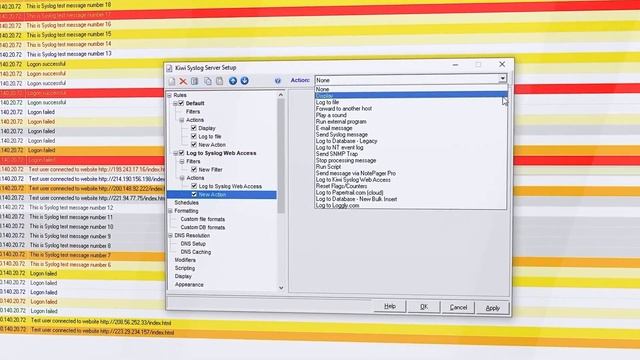Click the Help button
The height and width of the screenshot is (360, 640).
point(390,306)
